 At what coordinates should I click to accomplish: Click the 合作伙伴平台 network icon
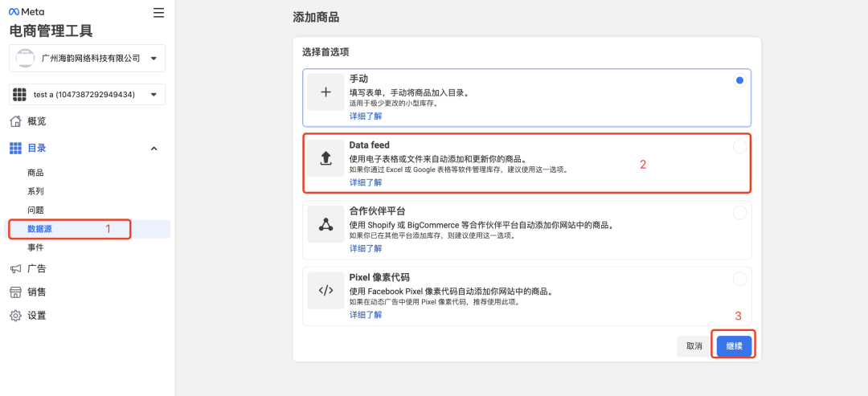click(x=326, y=225)
